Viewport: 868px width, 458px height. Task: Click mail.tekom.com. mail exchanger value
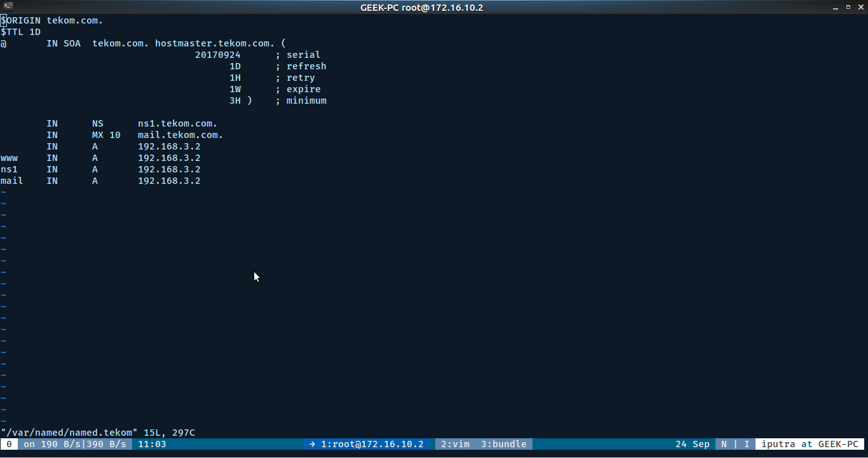[180, 135]
